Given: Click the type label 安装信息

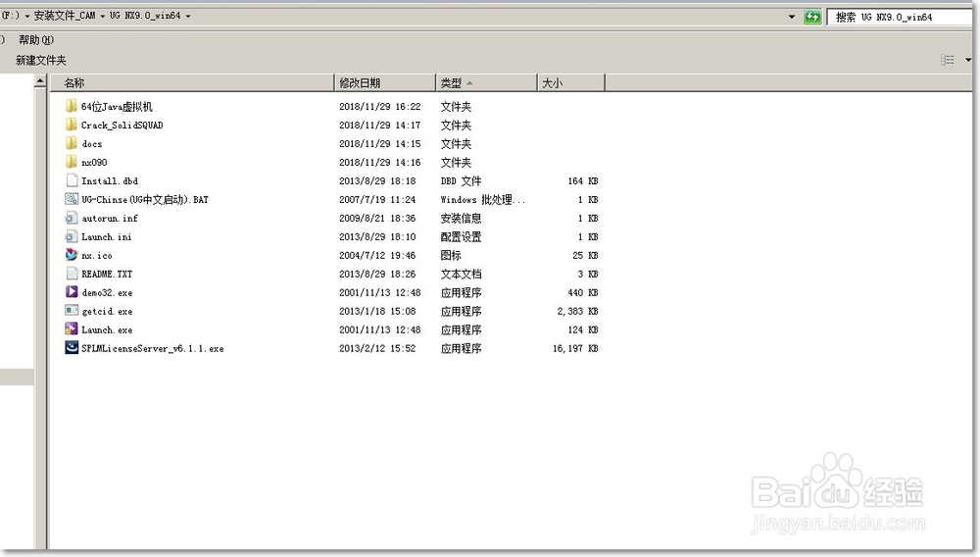Looking at the screenshot, I should click(461, 218).
